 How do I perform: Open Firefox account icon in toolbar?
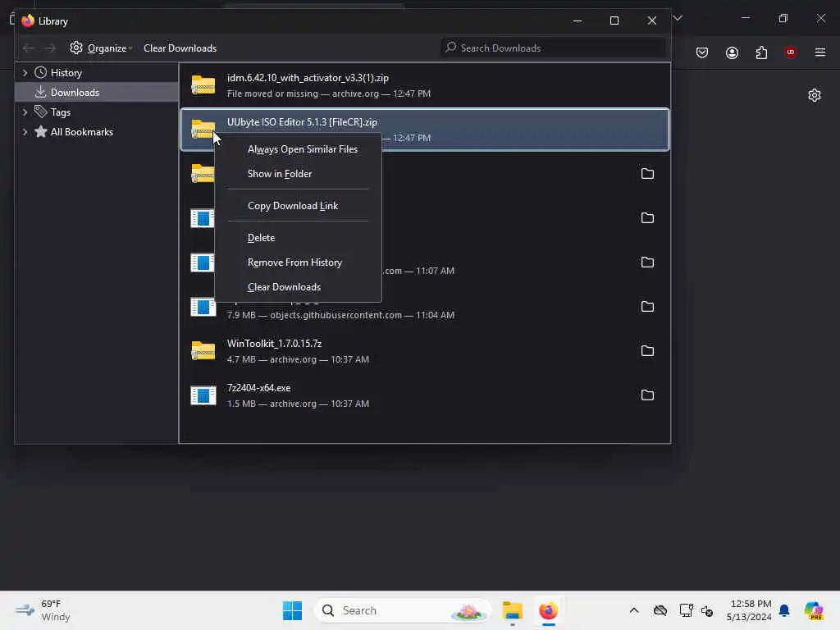click(x=732, y=52)
